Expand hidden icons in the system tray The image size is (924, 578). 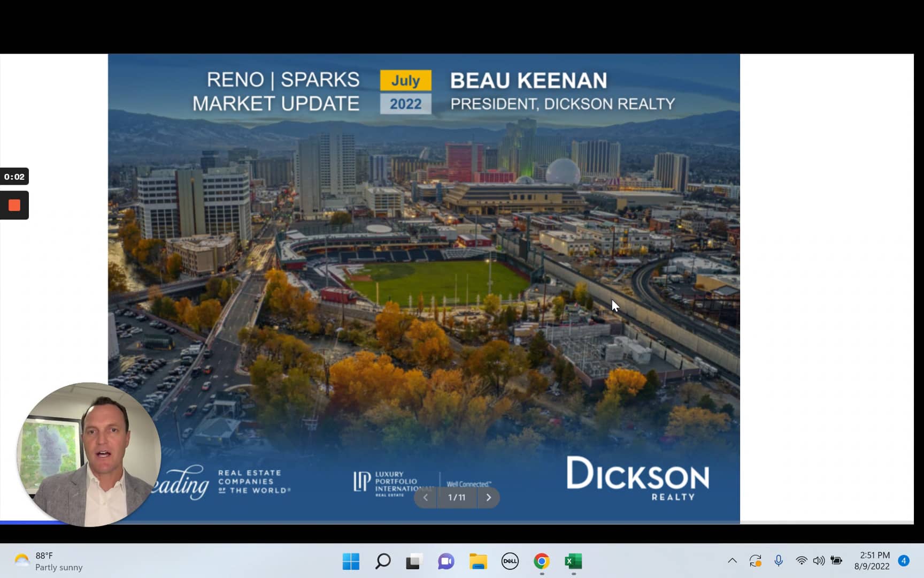(732, 561)
